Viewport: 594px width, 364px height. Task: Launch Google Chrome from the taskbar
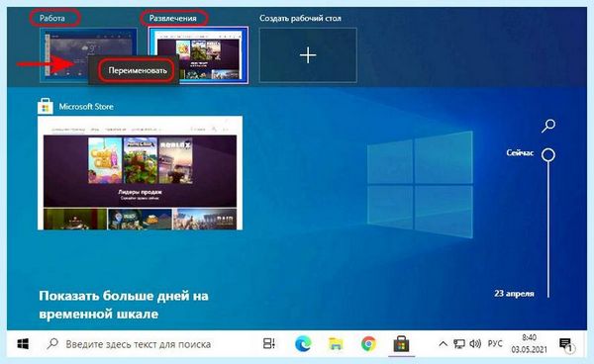[368, 344]
